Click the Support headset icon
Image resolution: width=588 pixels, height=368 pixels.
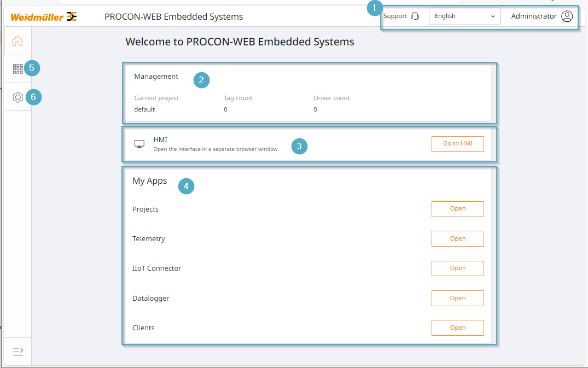(415, 16)
